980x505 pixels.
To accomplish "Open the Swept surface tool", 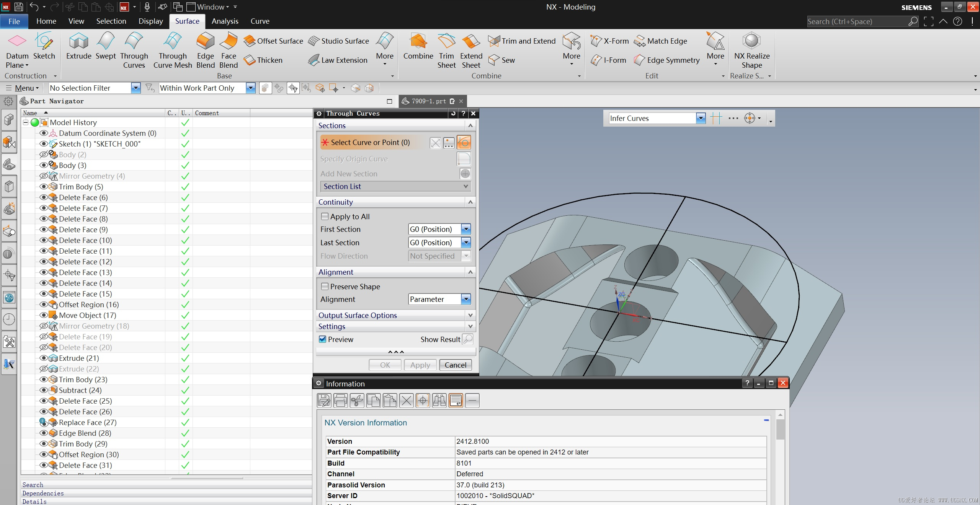I will point(106,46).
